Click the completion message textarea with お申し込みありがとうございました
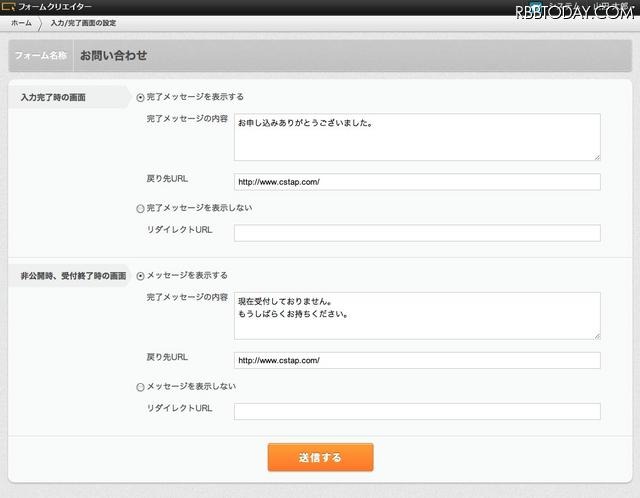This screenshot has width=640, height=498. (416, 136)
